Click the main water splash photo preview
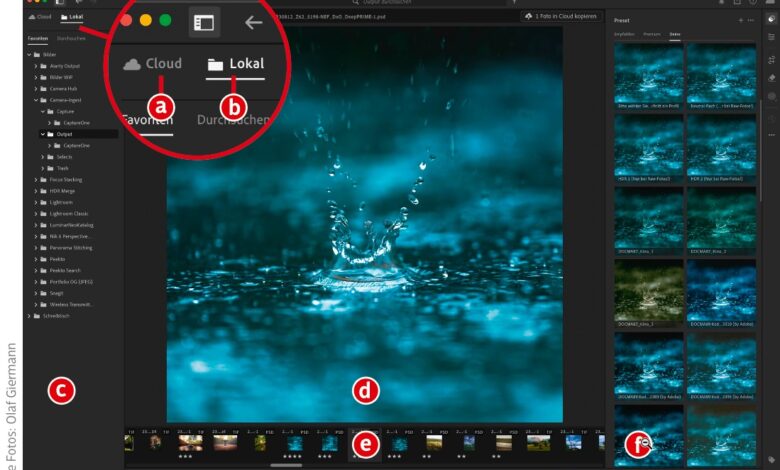Image resolution: width=780 pixels, height=470 pixels. click(365, 224)
